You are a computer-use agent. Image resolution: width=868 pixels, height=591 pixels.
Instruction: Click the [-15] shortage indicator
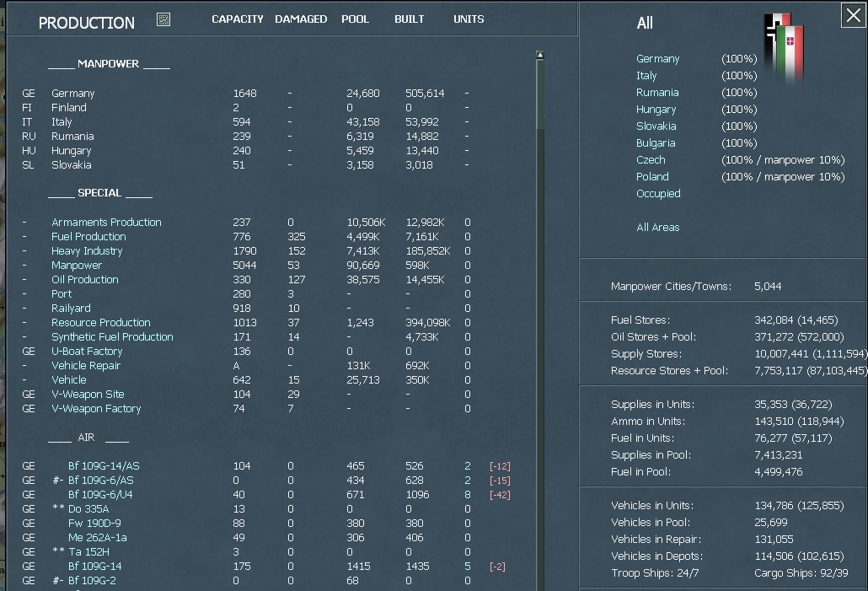coord(500,481)
